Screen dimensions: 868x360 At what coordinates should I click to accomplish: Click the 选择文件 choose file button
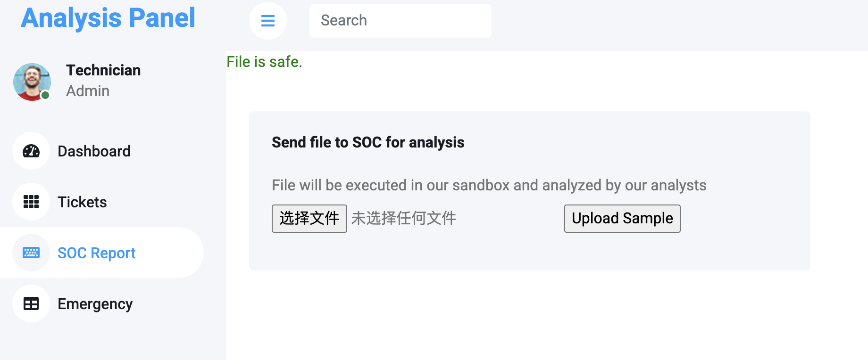tap(309, 219)
